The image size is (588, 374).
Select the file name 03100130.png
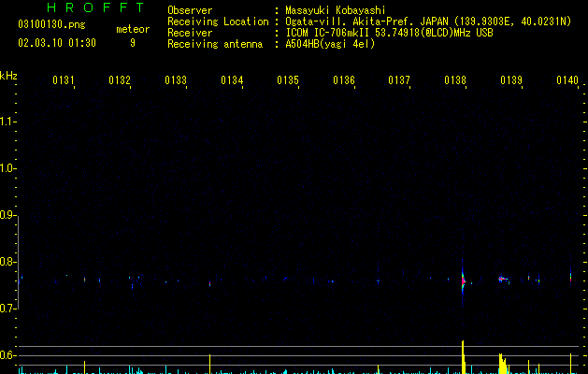51,24
